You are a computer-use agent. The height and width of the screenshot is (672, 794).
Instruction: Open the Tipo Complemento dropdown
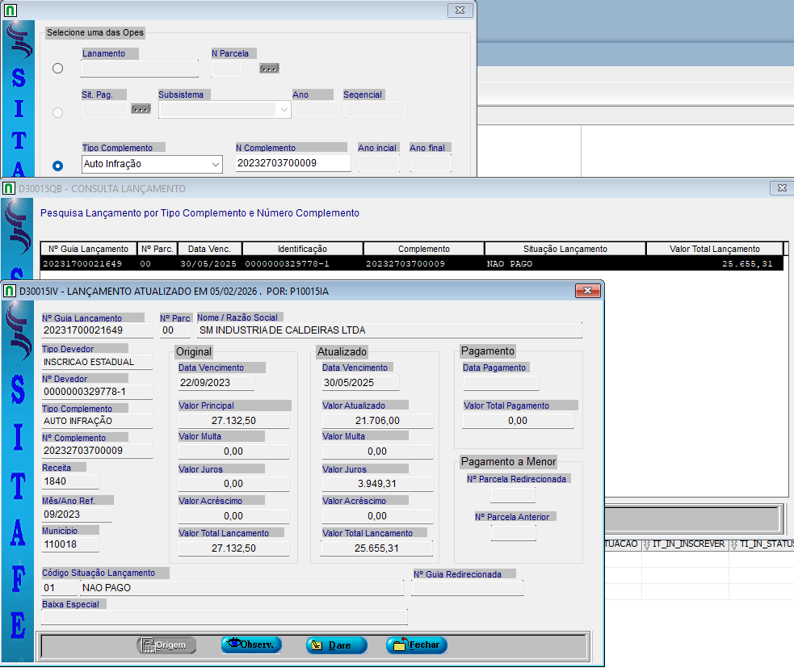pos(215,164)
